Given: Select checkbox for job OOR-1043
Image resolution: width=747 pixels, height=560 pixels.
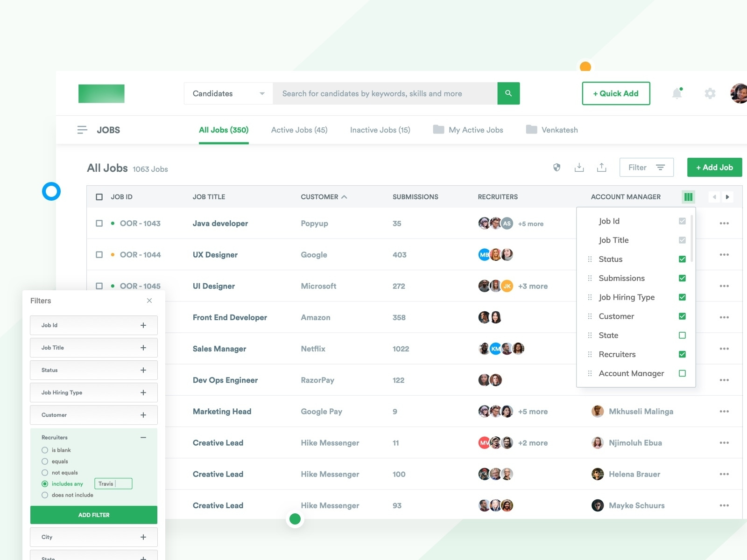Looking at the screenshot, I should [99, 224].
